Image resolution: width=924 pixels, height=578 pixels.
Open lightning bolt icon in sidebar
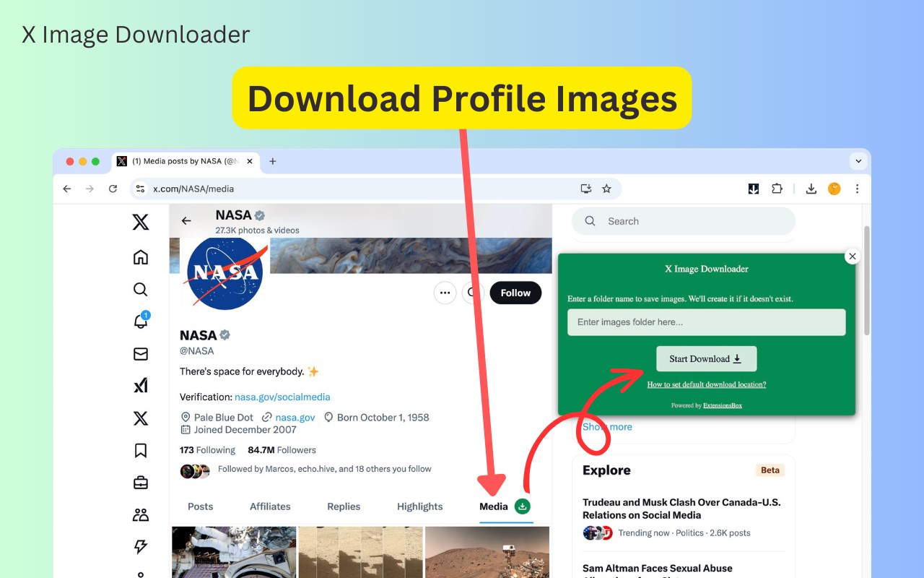[141, 547]
